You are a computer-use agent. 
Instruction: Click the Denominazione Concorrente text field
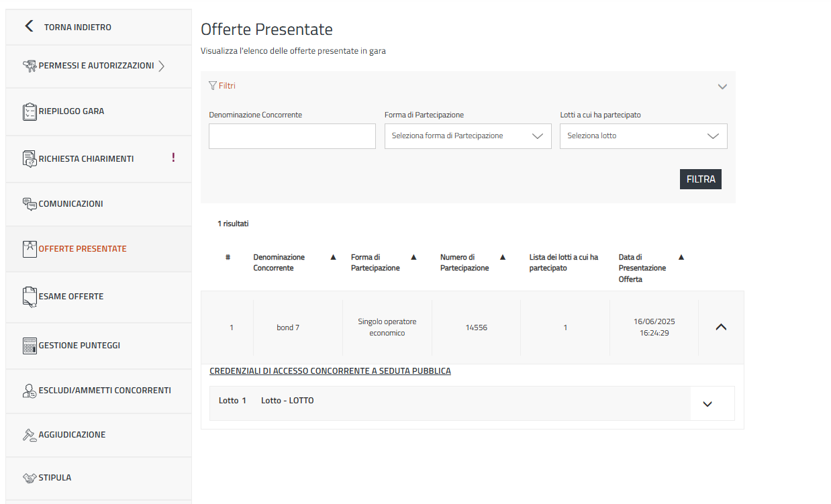click(x=292, y=136)
